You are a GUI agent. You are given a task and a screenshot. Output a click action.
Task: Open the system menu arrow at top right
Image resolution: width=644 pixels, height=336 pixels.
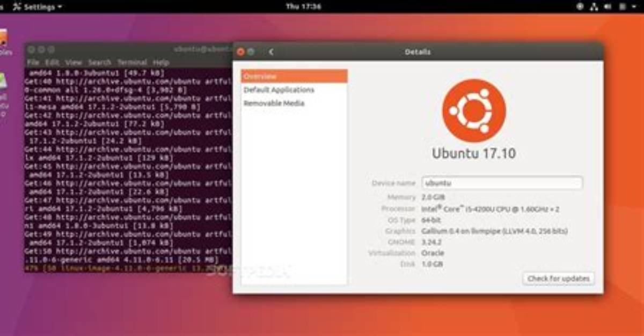pos(634,7)
